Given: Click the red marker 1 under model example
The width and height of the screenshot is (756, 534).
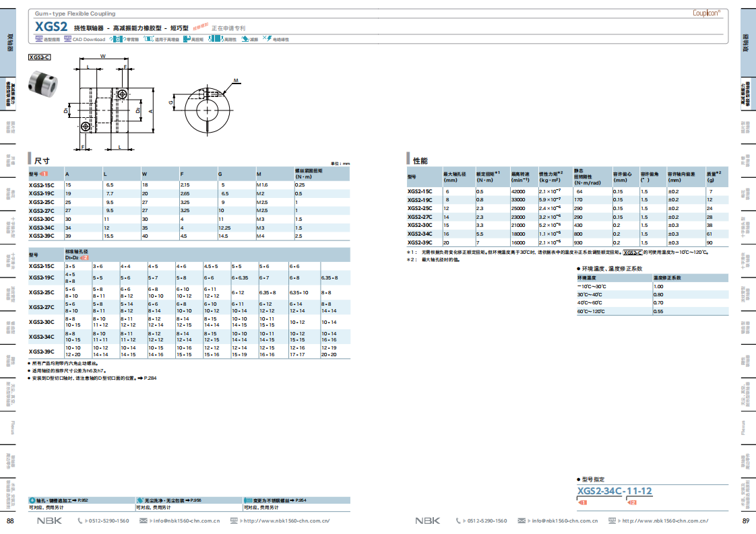Looking at the screenshot, I should [x=582, y=502].
